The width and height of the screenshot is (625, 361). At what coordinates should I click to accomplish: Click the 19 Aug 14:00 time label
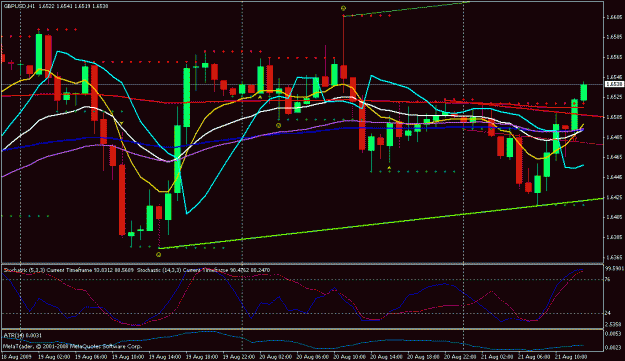coord(164,356)
